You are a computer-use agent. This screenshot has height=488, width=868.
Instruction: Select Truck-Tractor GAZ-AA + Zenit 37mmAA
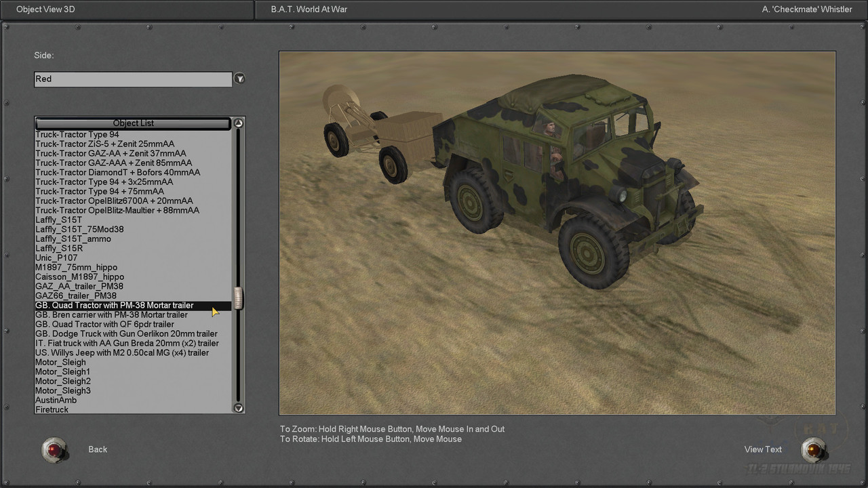point(133,153)
